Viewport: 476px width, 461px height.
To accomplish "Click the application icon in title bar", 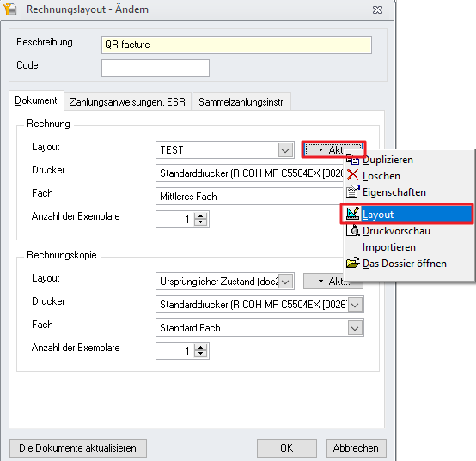I will click(10, 9).
